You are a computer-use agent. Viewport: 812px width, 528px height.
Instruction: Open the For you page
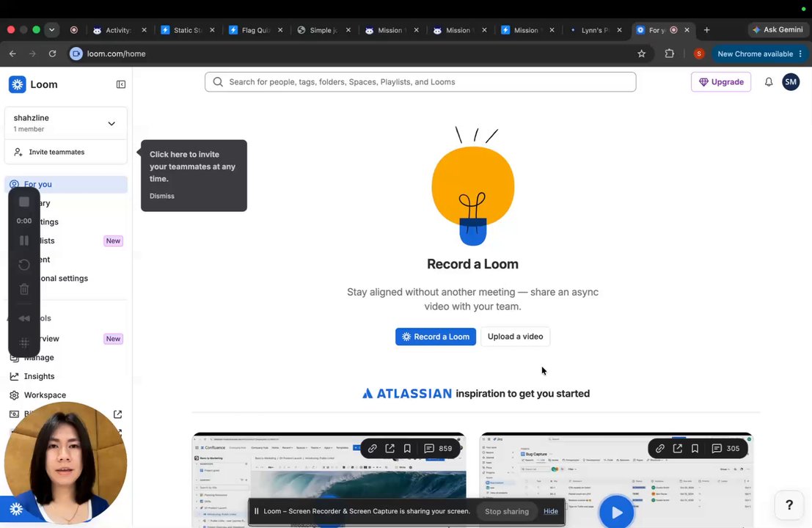coord(66,184)
